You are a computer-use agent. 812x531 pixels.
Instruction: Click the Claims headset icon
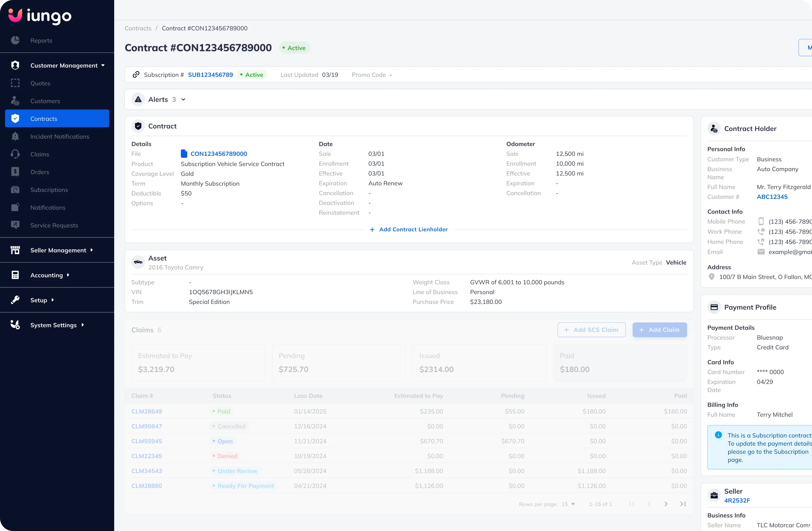[x=15, y=154]
